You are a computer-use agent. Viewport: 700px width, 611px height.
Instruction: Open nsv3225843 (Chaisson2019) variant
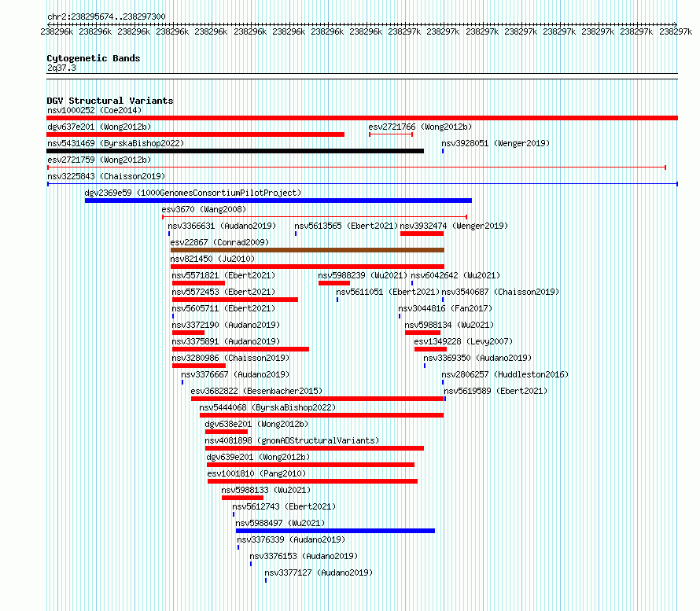[x=106, y=176]
